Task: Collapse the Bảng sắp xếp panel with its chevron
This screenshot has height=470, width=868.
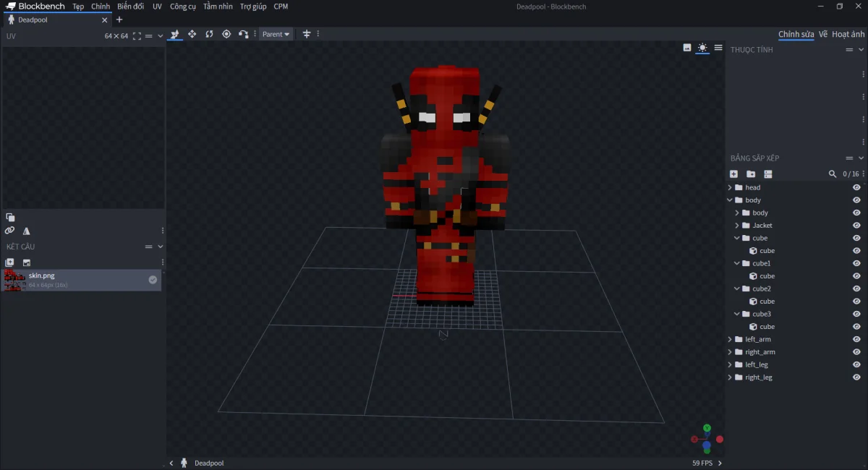Action: pos(861,158)
